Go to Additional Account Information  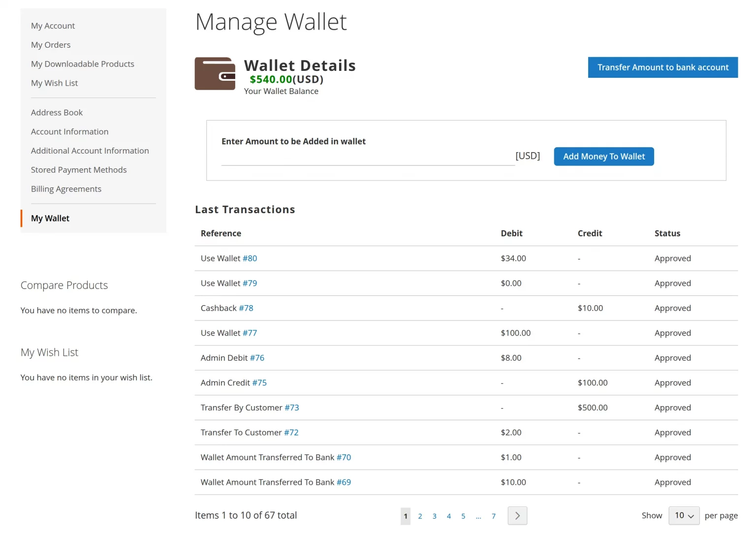click(90, 151)
